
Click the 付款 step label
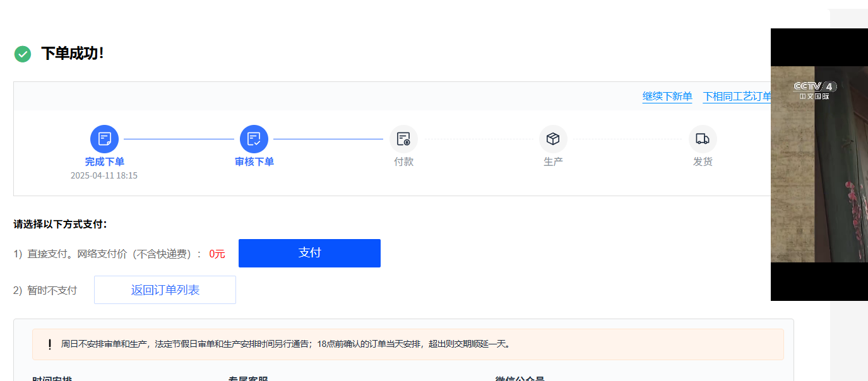(x=404, y=162)
